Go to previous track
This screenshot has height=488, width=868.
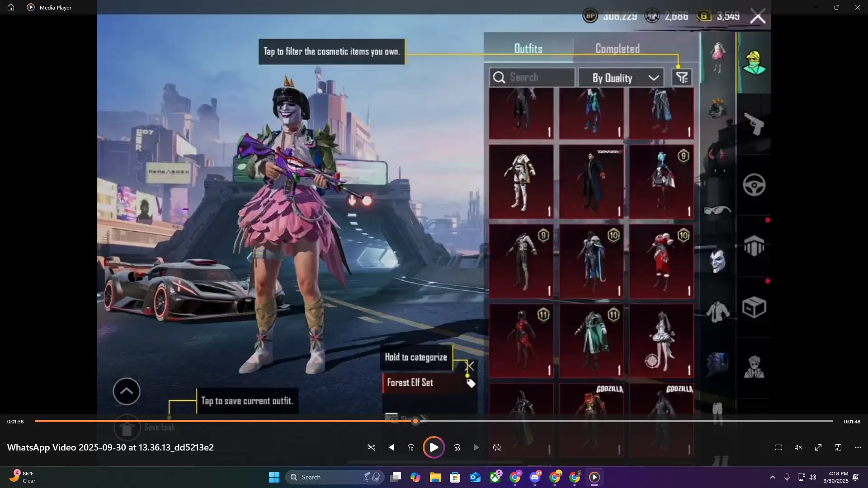click(x=391, y=447)
